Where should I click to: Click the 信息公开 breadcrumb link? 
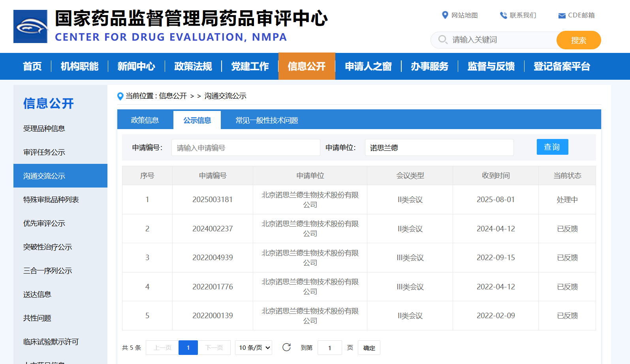coord(173,96)
